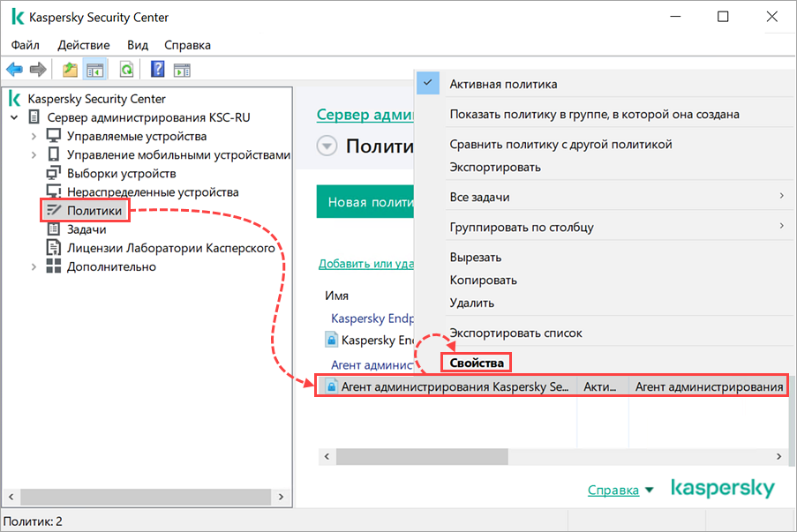The image size is (797, 532).
Task: Click the console tree horizontal scrollbar thumb
Action: tap(146, 497)
